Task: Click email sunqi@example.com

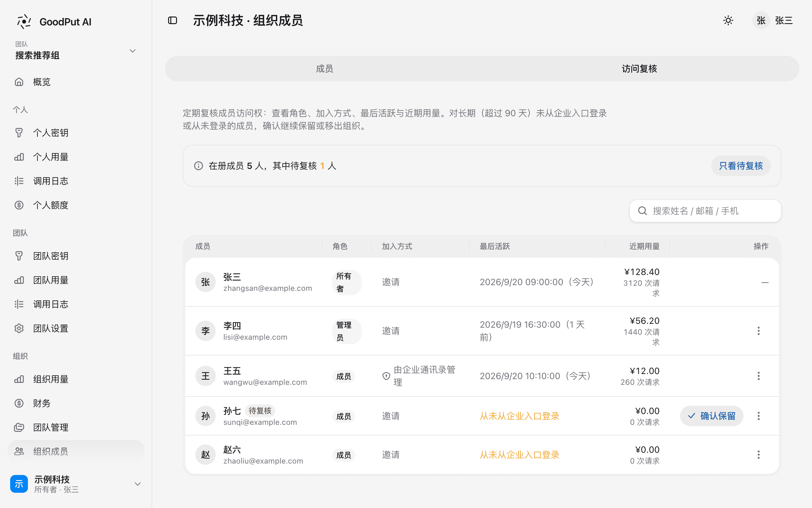Action: tap(260, 422)
